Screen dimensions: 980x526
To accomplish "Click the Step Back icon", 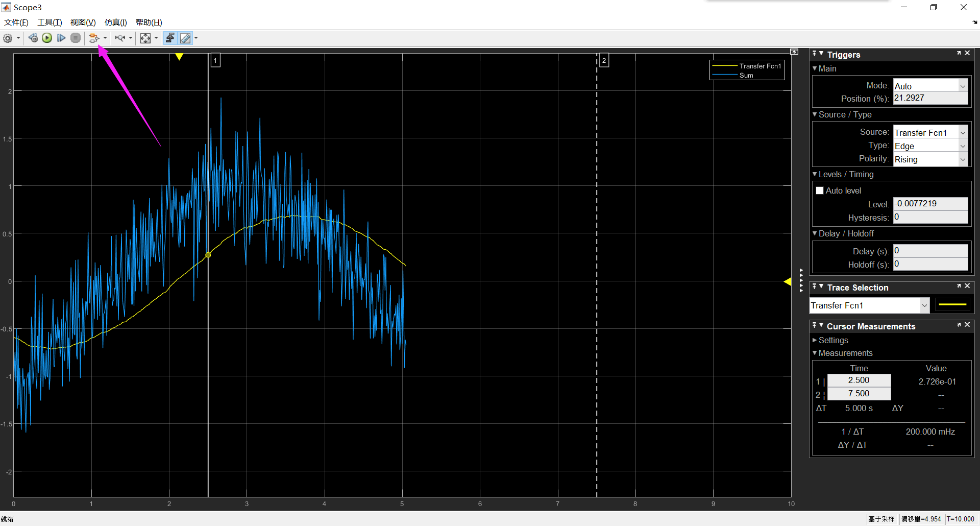I will (x=33, y=38).
